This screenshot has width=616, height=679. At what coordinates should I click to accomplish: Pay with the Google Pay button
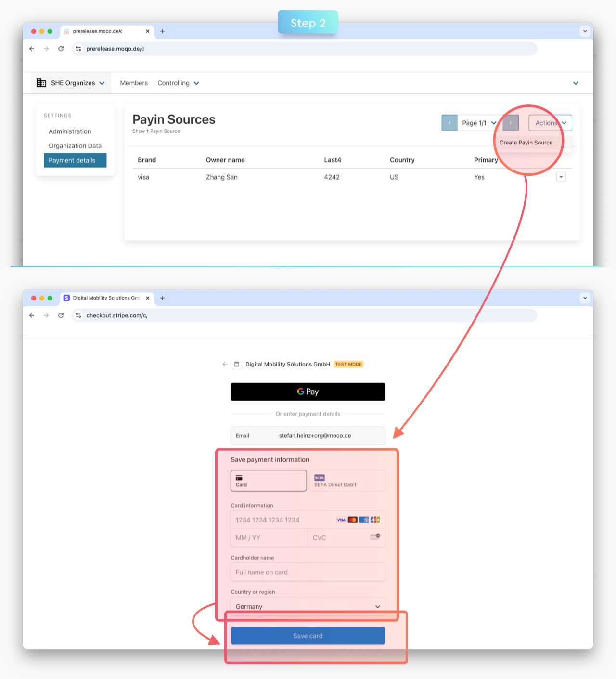(x=308, y=392)
